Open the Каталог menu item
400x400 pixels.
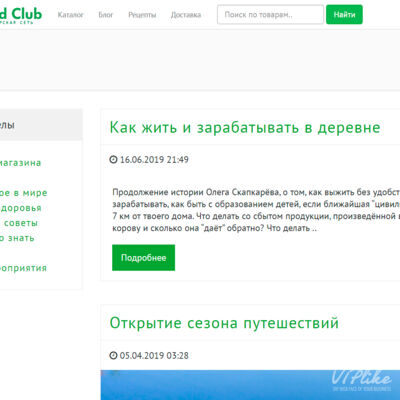70,15
